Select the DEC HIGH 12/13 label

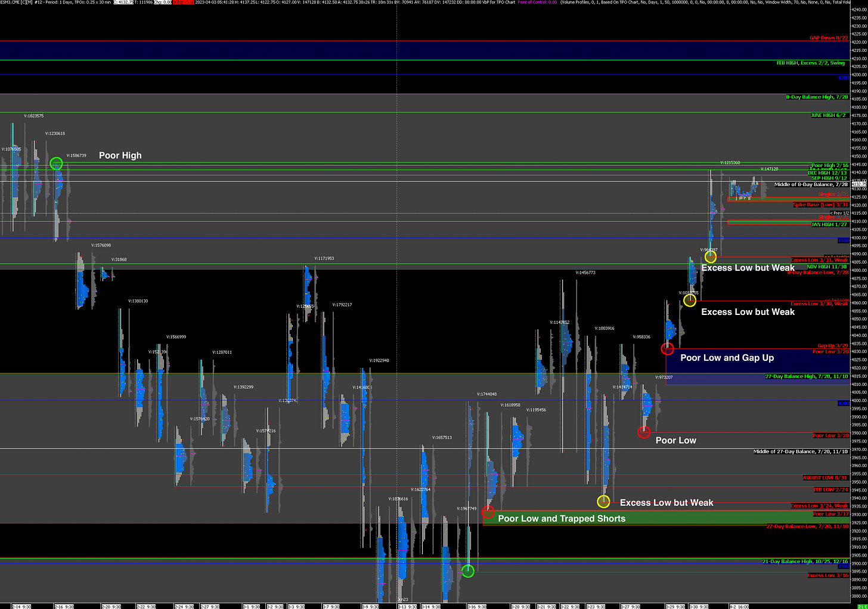tap(827, 173)
